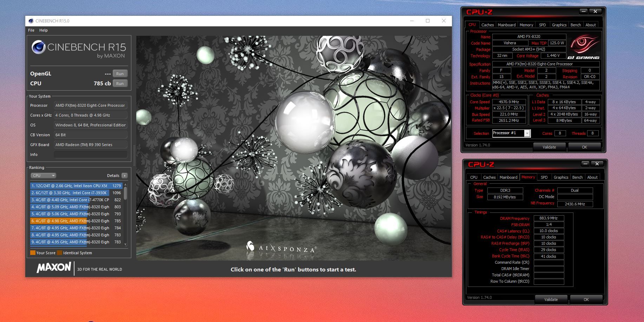Run the CPU benchmark

pos(120,84)
